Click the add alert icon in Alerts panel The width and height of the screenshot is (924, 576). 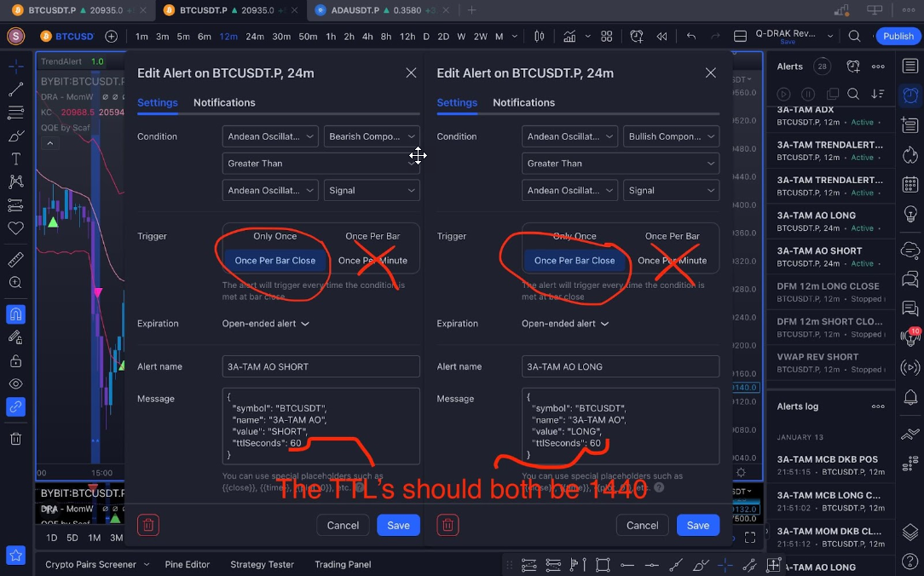coord(853,66)
